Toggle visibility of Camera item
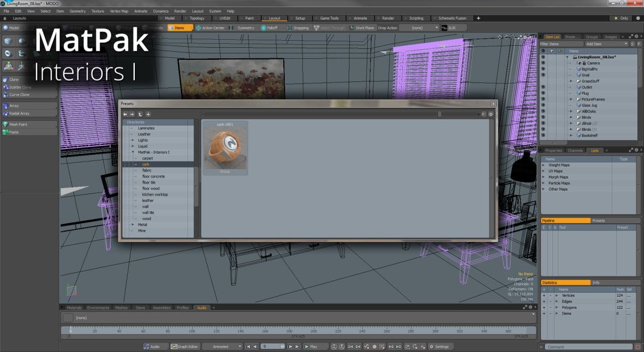This screenshot has width=644, height=352. (x=543, y=63)
